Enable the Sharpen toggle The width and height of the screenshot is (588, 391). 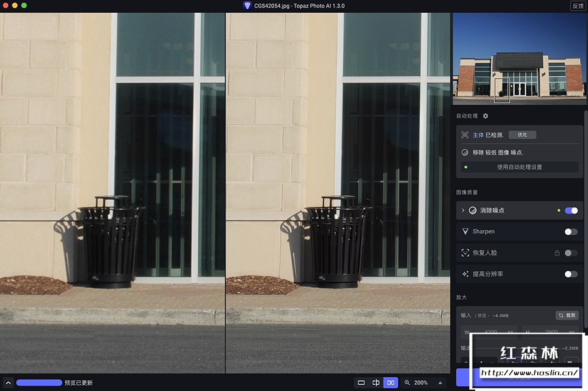click(571, 232)
